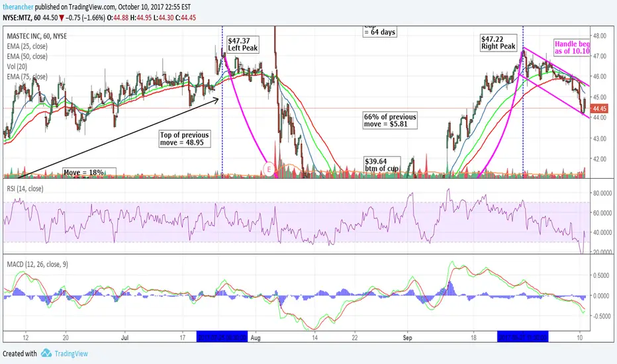Click the 'O:44.88' open value in header
617x364 pixels.
[x=118, y=18]
